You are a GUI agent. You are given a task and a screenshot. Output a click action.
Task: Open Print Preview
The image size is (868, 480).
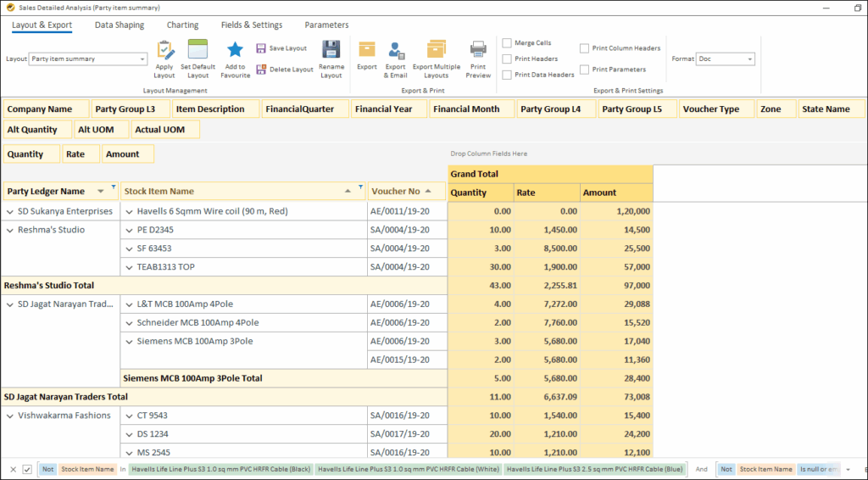(x=478, y=51)
